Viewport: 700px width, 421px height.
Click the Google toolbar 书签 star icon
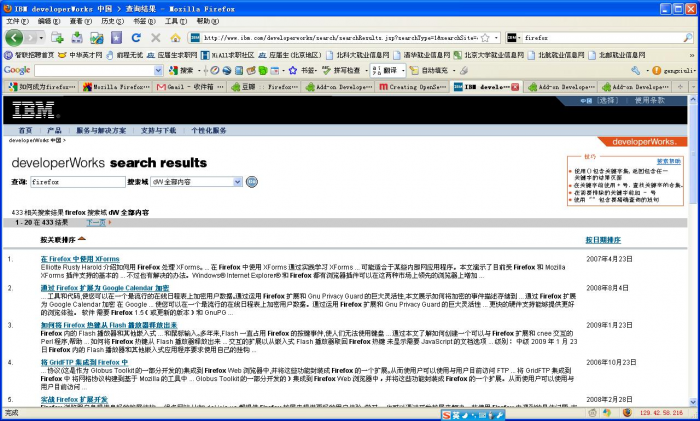click(293, 71)
